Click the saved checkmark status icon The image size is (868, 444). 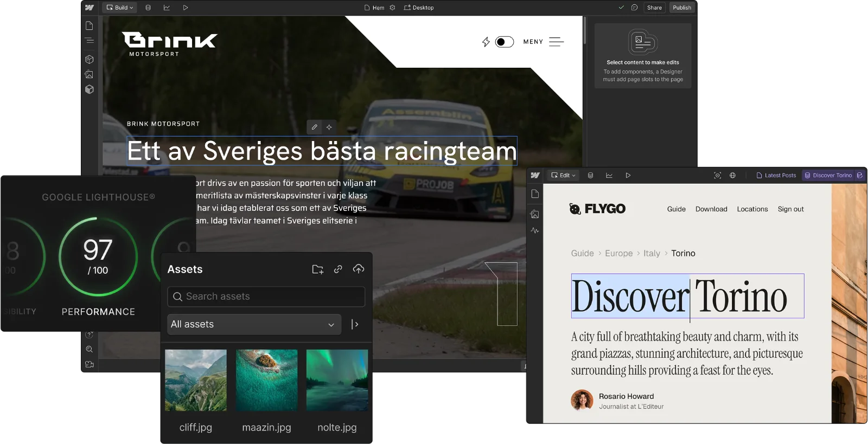[x=621, y=8]
